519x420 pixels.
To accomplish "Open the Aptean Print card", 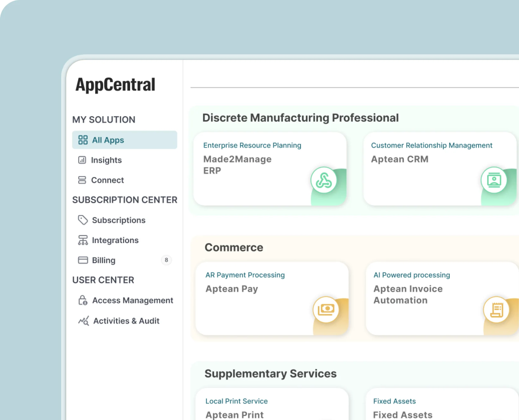I will [272, 404].
